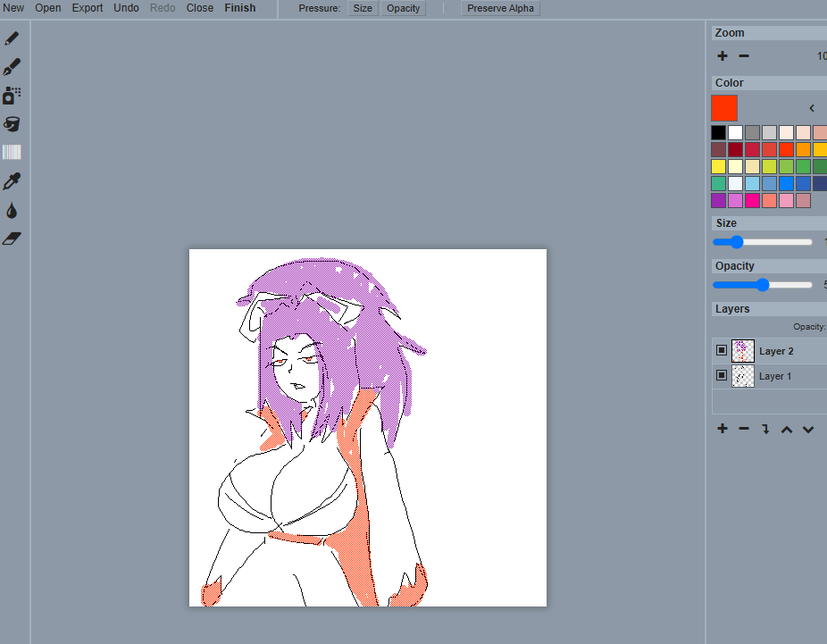The height and width of the screenshot is (644, 827).
Task: Pick the medium gray palette swatch
Action: click(x=752, y=132)
